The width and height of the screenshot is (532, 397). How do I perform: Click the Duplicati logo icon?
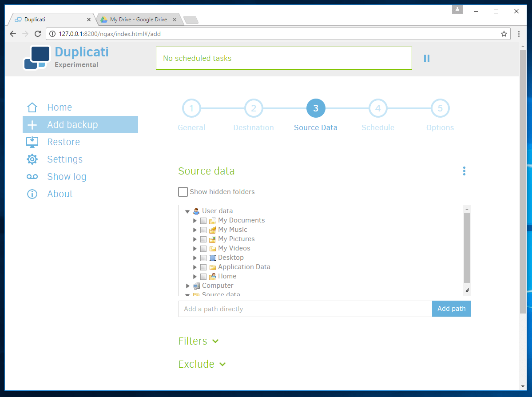point(36,58)
